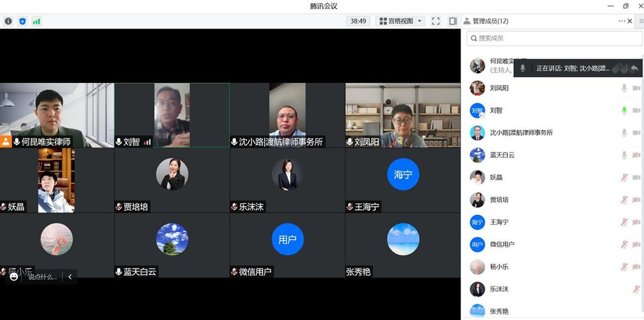Click 妖晶 video tile
644x320 pixels.
tap(57, 180)
